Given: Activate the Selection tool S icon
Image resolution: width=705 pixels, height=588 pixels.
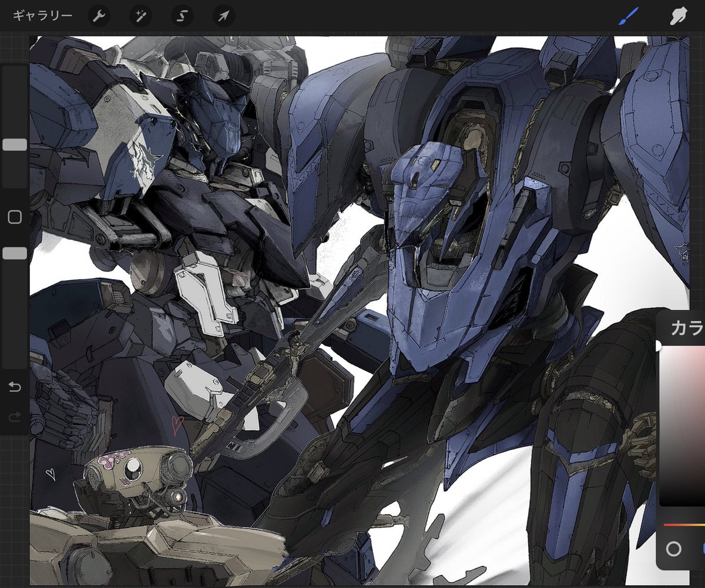Looking at the screenshot, I should pos(182,16).
